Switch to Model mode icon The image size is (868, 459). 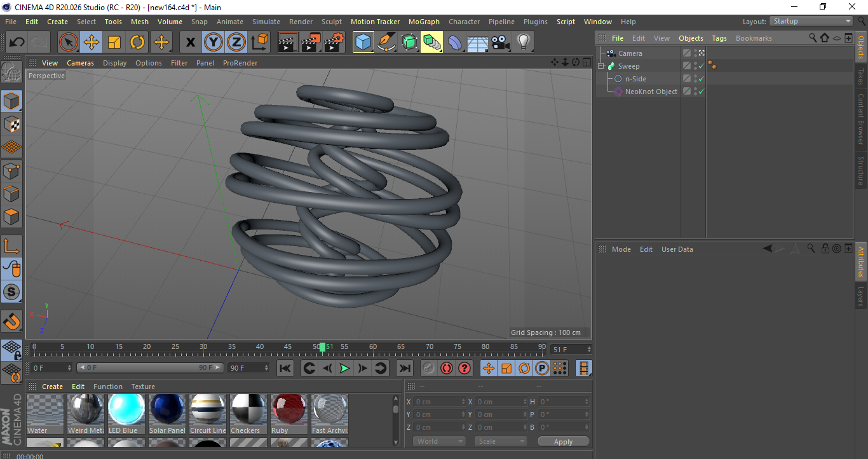point(11,101)
